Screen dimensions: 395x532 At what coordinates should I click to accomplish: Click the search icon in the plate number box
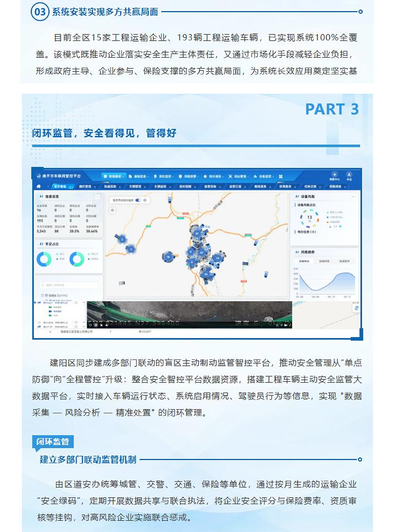click(x=43, y=285)
